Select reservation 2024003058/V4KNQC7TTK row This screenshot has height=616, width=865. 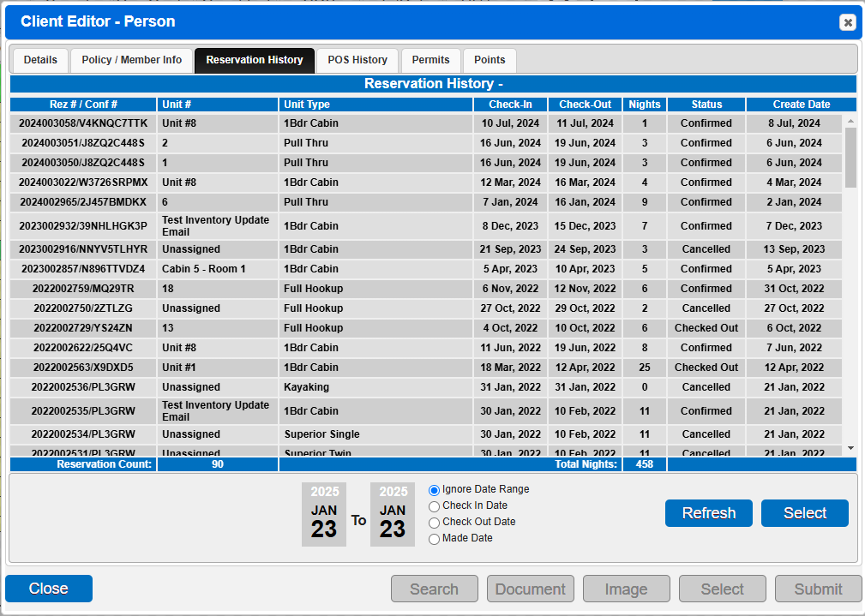(x=426, y=123)
